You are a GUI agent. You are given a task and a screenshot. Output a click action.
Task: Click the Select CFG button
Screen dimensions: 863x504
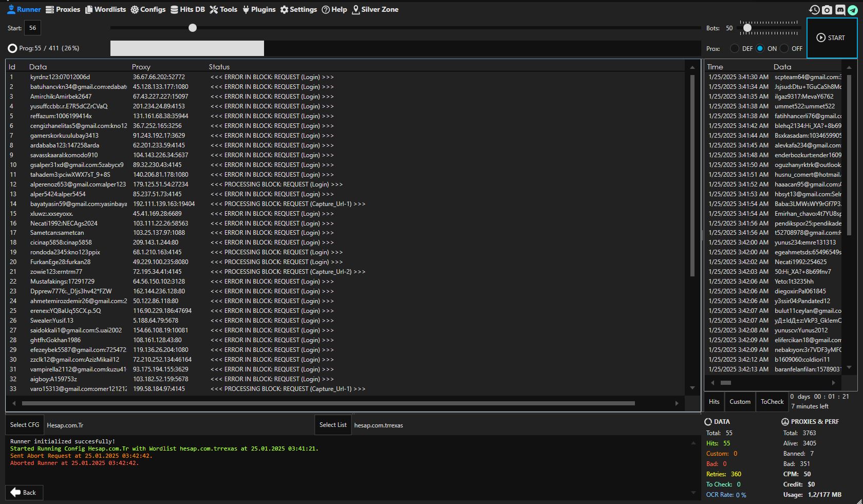(25, 425)
